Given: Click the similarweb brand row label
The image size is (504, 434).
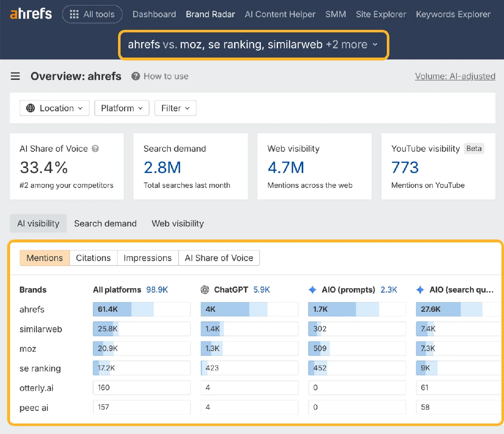Looking at the screenshot, I should coord(41,329).
